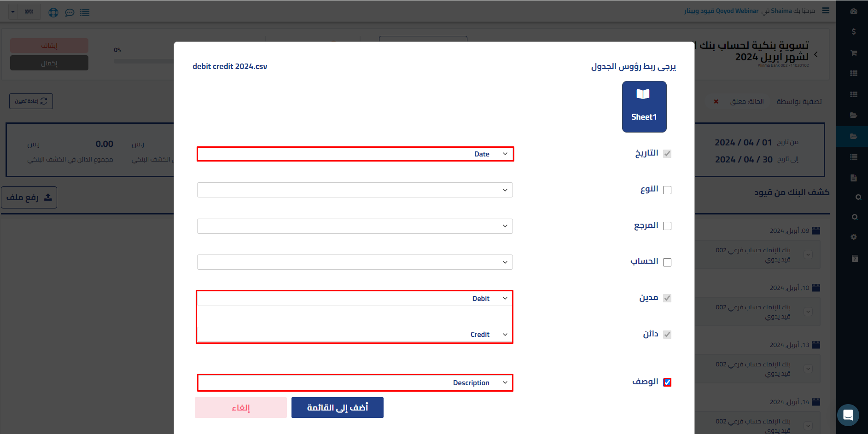Open the settings gear sidebar icon
The height and width of the screenshot is (434, 868).
853,237
